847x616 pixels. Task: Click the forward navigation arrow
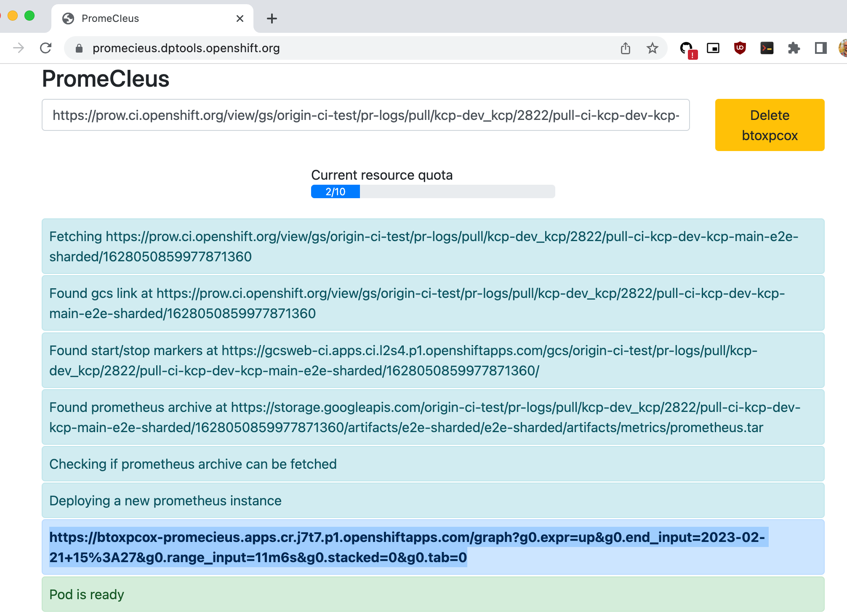19,48
